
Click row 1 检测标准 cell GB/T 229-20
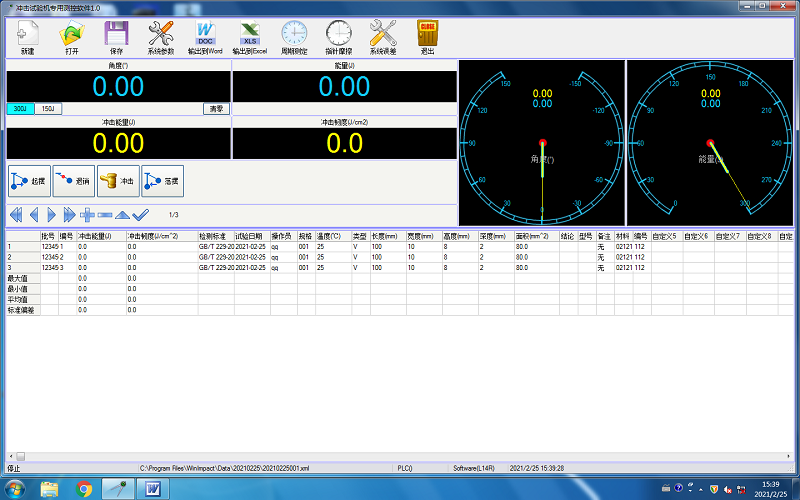[x=216, y=246]
